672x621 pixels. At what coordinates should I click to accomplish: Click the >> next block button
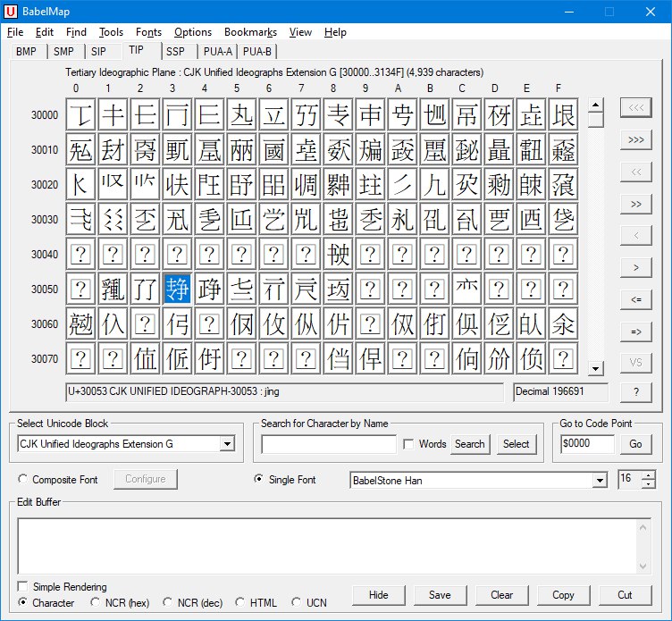[x=635, y=204]
